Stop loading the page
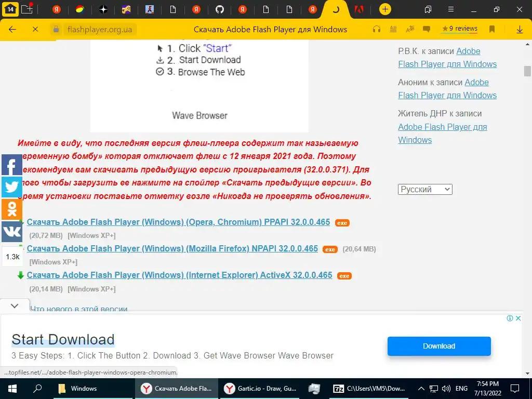Image resolution: width=532 pixels, height=399 pixels. click(35, 29)
